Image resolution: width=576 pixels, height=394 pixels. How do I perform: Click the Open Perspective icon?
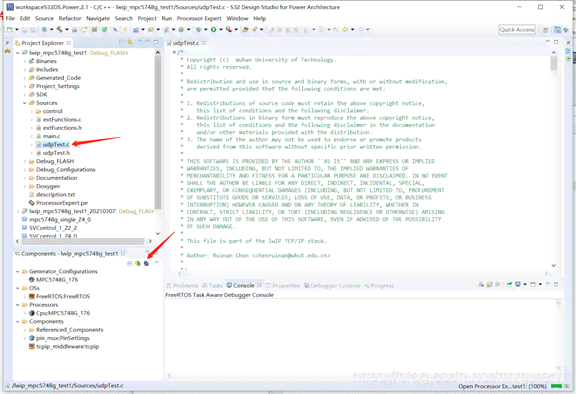click(546, 30)
